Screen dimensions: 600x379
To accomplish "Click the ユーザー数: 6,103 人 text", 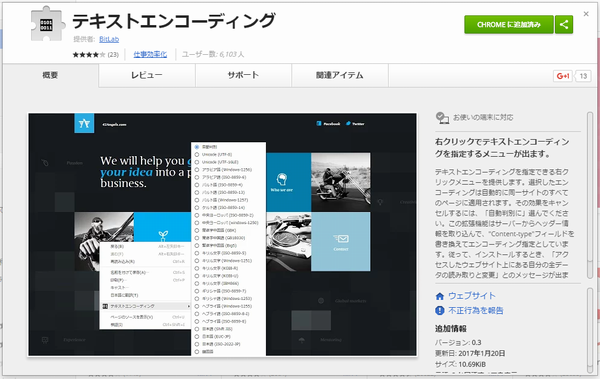I will (213, 54).
